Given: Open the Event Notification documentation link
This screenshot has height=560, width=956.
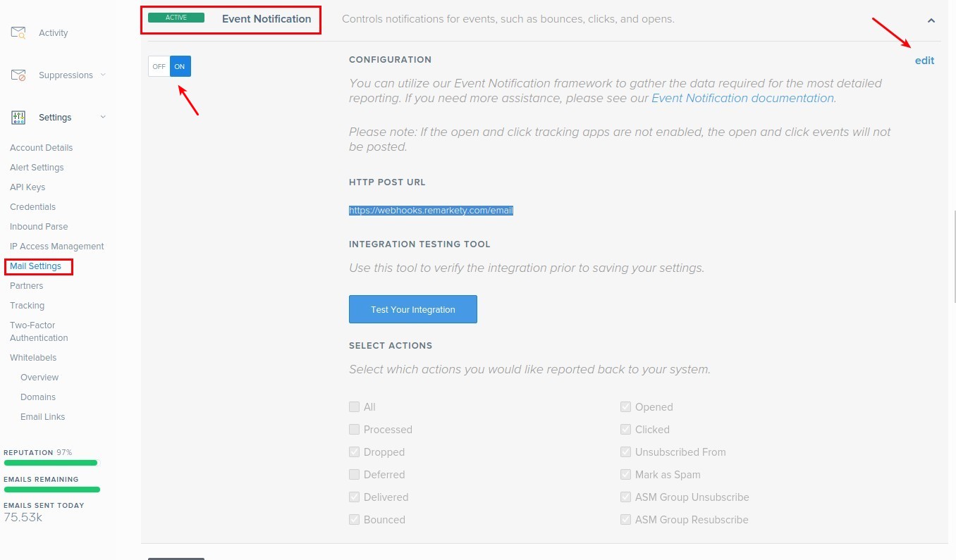Looking at the screenshot, I should [742, 99].
